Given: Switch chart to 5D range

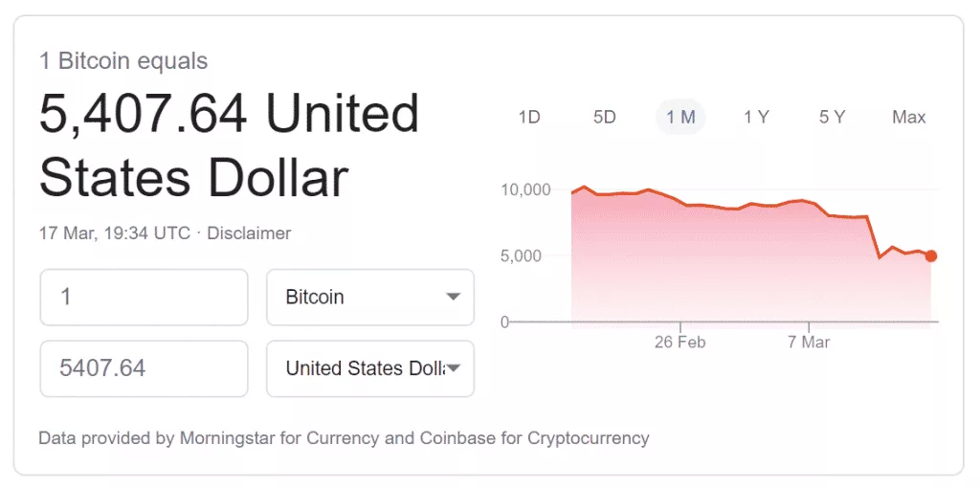Looking at the screenshot, I should (605, 117).
